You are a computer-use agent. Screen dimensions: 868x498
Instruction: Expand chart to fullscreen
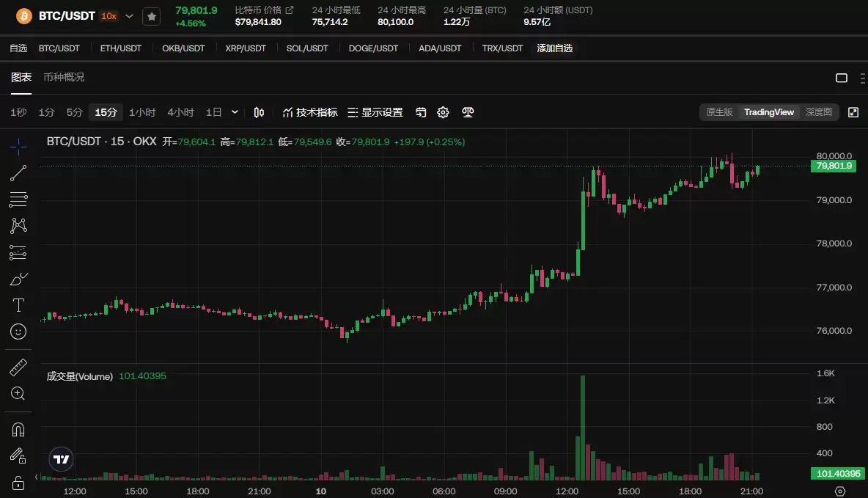[x=853, y=112]
